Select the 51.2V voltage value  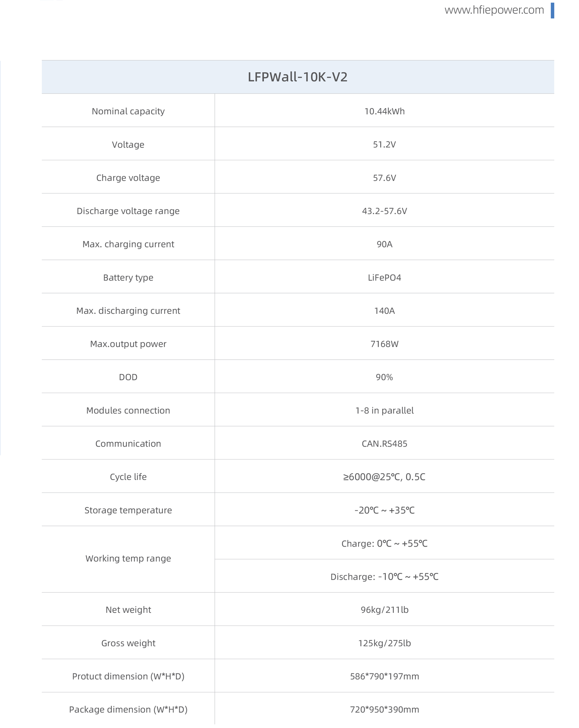pos(384,144)
